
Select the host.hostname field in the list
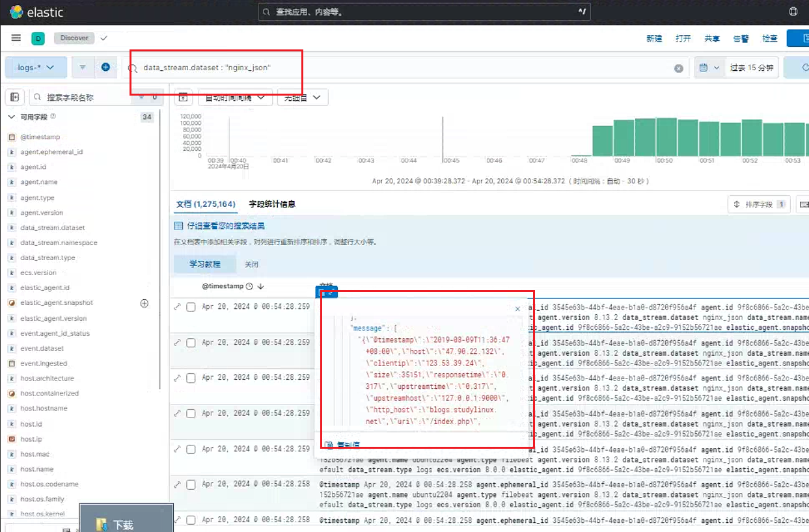click(x=44, y=408)
